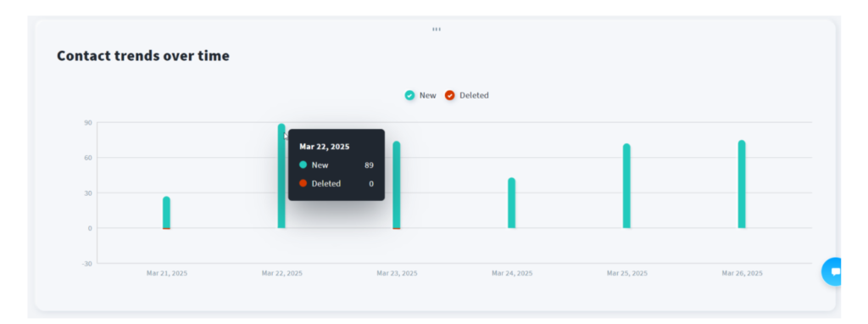Open the blue chat bubble widget

tap(832, 271)
